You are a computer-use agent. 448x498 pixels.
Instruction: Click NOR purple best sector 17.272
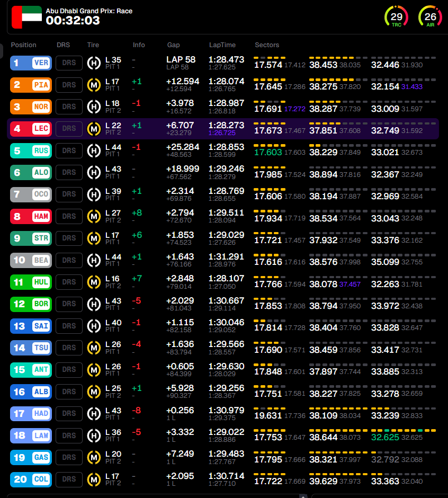coord(294,109)
